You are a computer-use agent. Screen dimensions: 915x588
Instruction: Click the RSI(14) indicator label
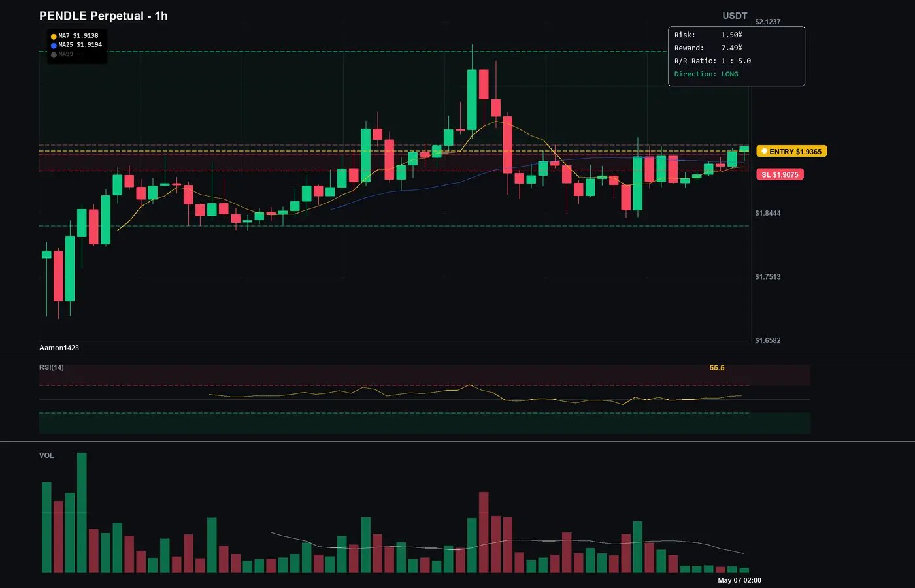pos(52,367)
